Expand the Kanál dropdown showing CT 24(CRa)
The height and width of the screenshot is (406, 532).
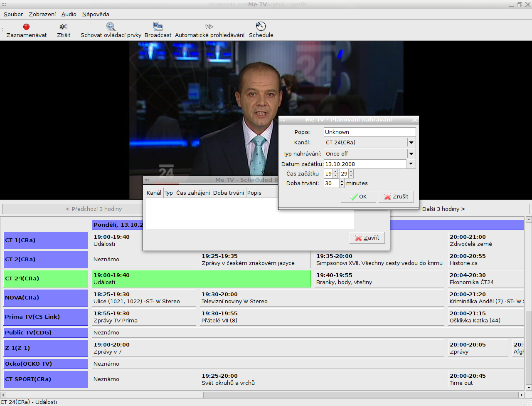411,143
